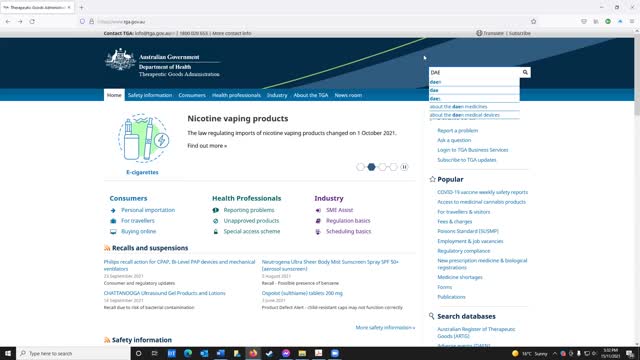Click More safety information link
Image resolution: width=640 pixels, height=360 pixels.
click(385, 327)
